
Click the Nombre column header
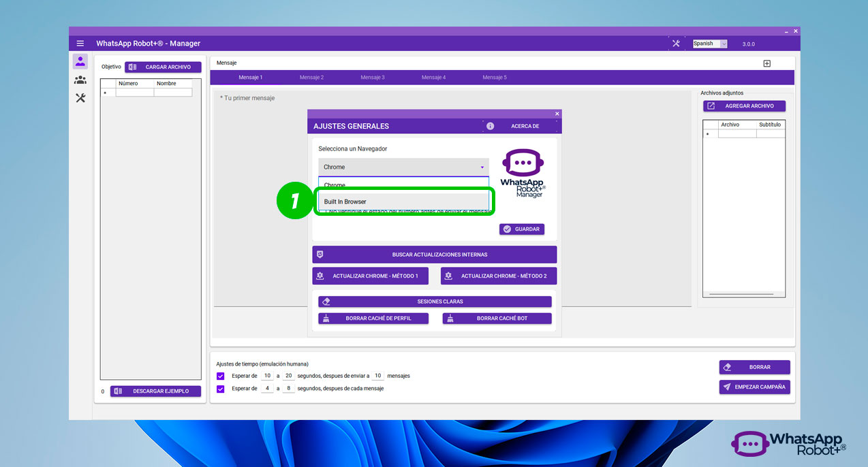click(x=173, y=84)
